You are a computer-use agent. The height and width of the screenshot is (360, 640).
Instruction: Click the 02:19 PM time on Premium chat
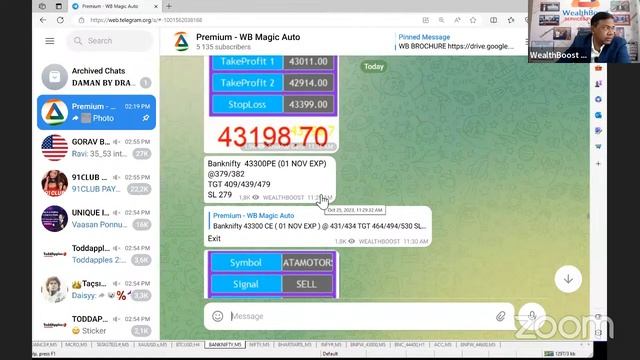(138, 106)
